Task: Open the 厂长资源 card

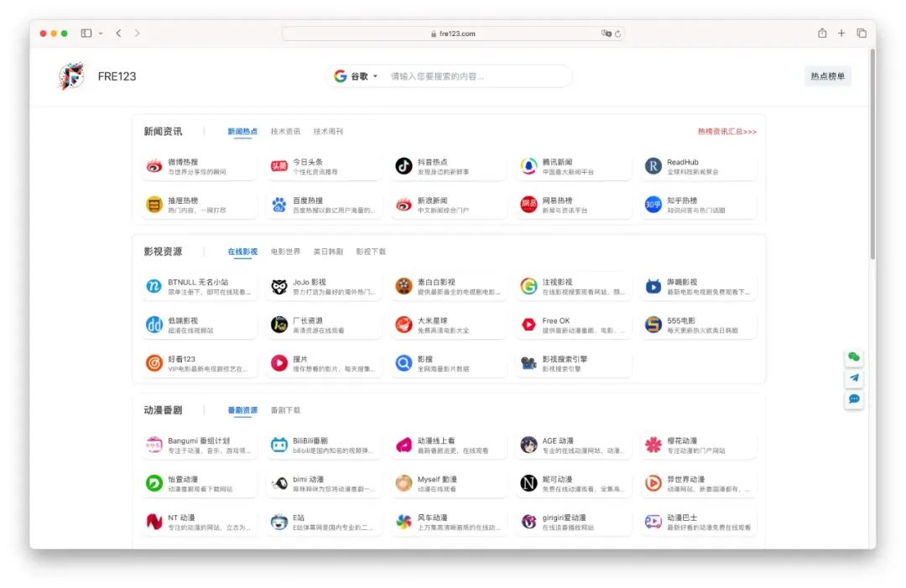Action: 324,325
